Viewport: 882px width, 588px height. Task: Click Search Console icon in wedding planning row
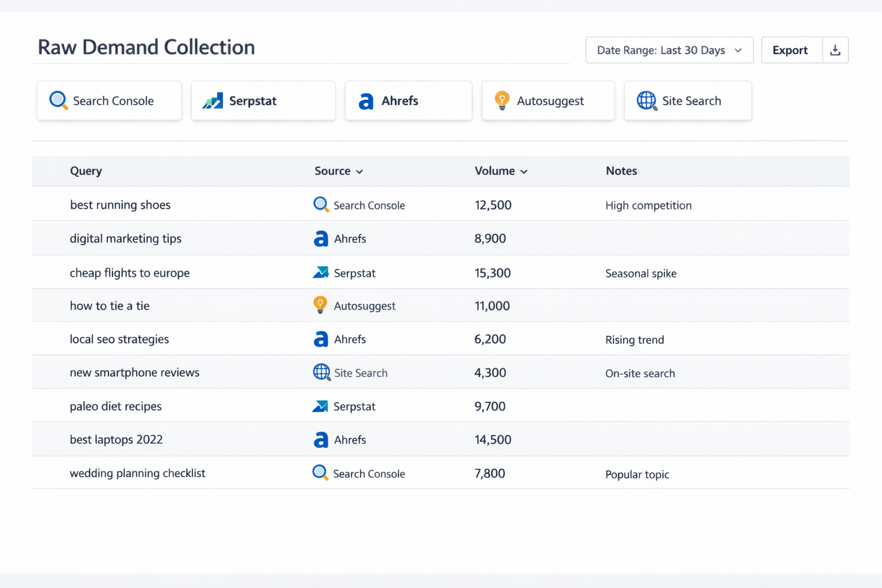pos(320,473)
